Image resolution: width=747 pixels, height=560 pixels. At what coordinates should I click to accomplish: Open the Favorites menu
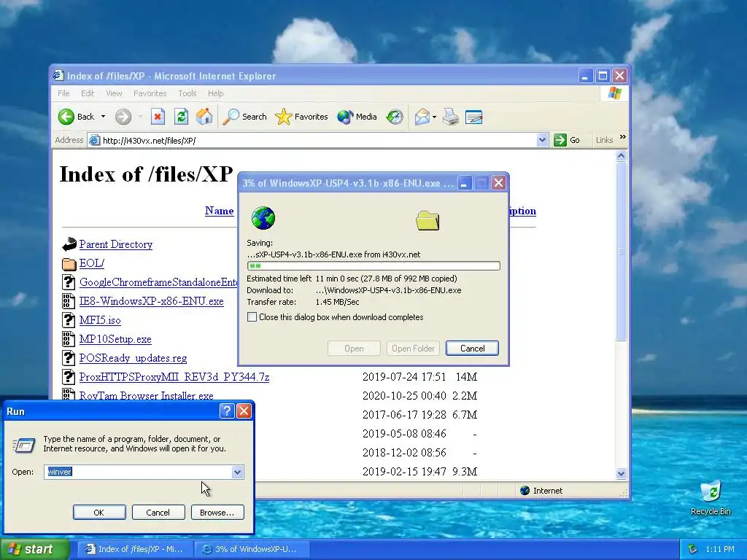coord(150,93)
